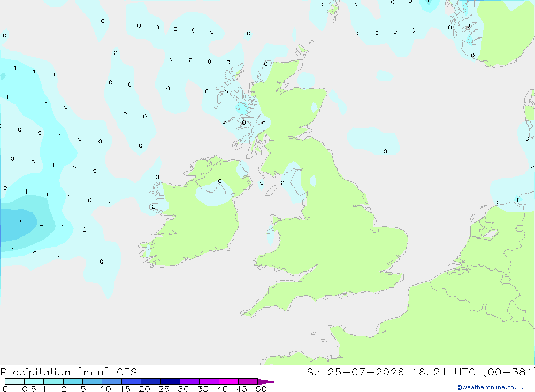The height and width of the screenshot is (392, 535).
Task: Pick the legend swatch between 5 and 10
Action: tap(93, 381)
